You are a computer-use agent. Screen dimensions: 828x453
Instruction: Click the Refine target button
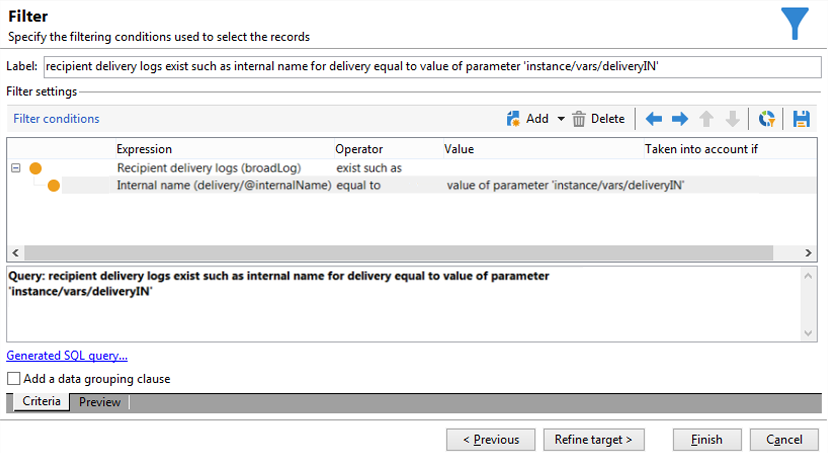point(593,440)
